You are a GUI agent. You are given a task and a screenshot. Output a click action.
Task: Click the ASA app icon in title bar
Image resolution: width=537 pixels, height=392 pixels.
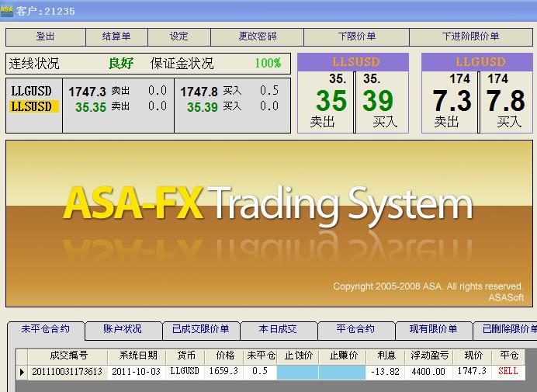pos(6,11)
